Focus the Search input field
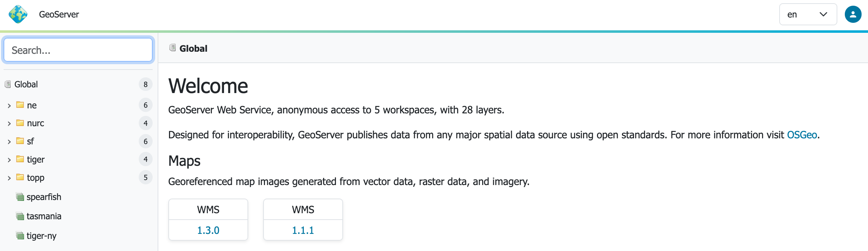The height and width of the screenshot is (251, 868). click(78, 50)
